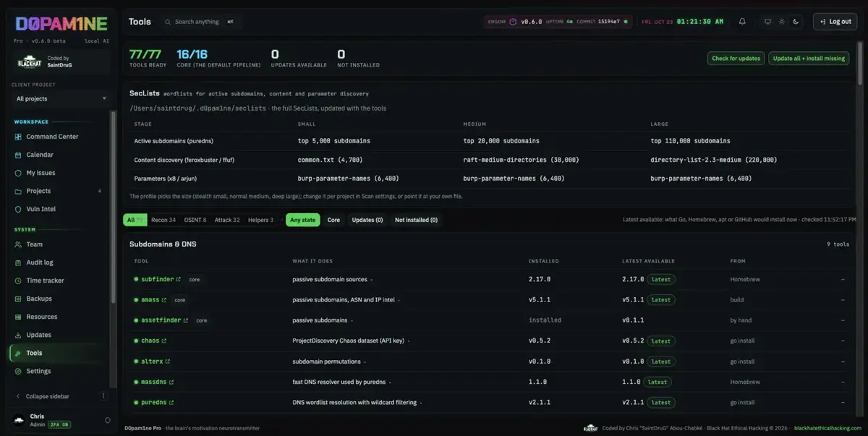Open My issues in sidebar
This screenshot has width=868, height=436.
(x=58, y=173)
